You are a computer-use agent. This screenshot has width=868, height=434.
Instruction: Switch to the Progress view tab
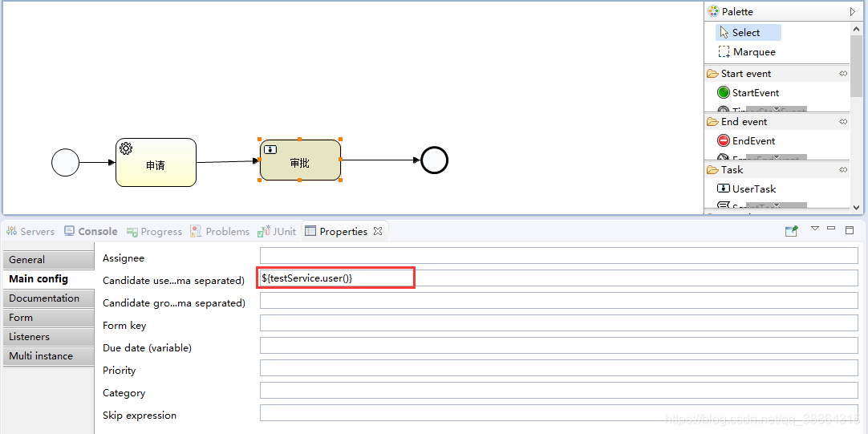(155, 231)
